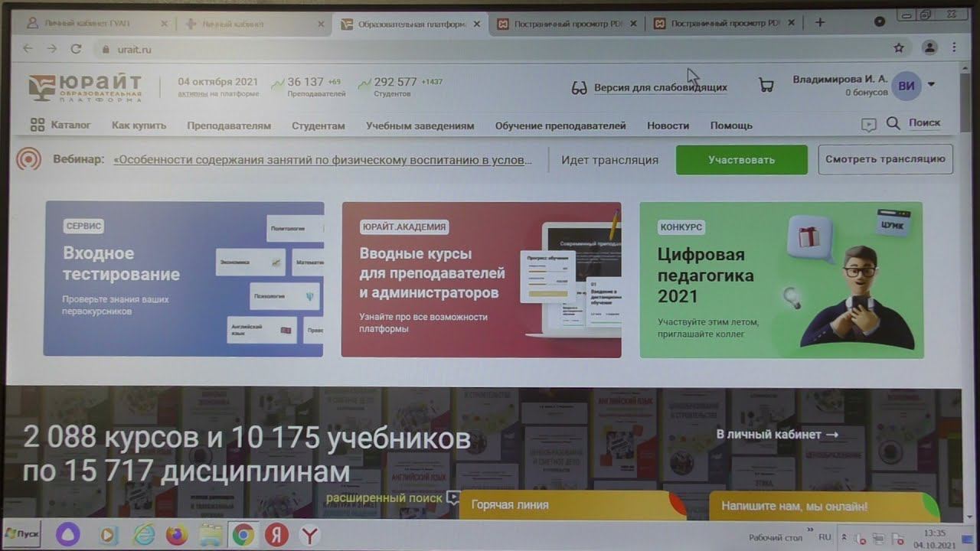This screenshot has height=551, width=980.
Task: Open Студентам menu item
Action: pos(318,126)
